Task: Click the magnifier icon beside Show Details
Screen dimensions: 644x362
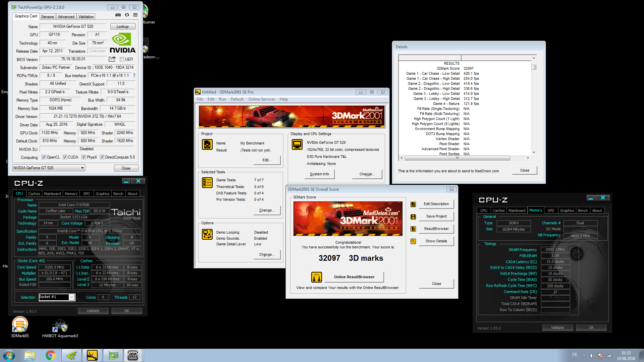Action: coord(413,241)
